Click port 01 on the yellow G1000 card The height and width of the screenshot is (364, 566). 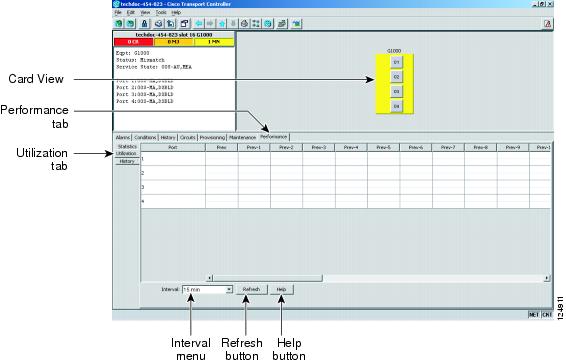click(396, 62)
